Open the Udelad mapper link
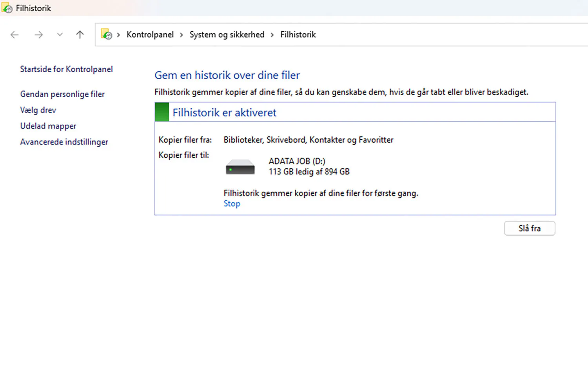Image resolution: width=588 pixels, height=392 pixels. point(48,126)
